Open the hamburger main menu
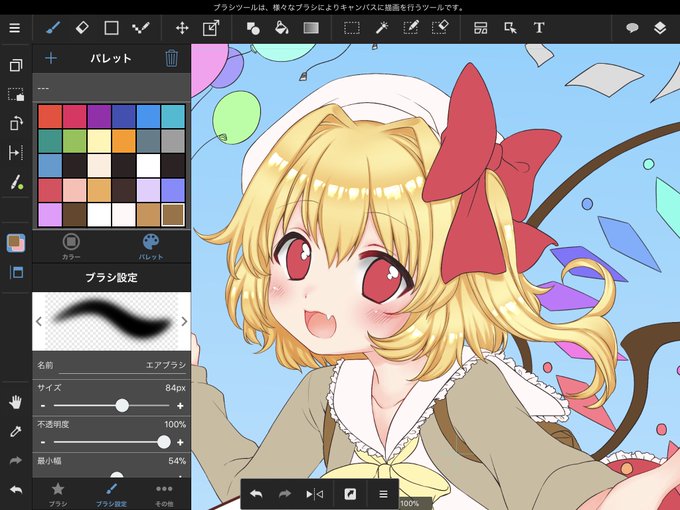The height and width of the screenshot is (510, 680). (15, 28)
